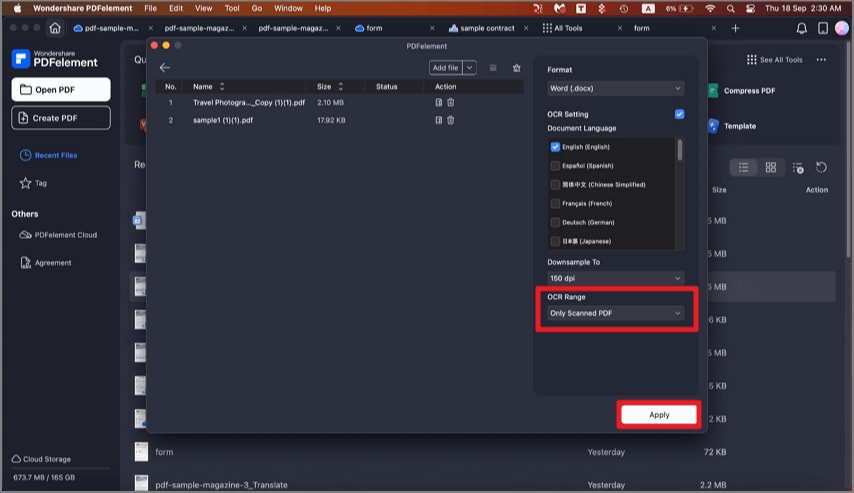The width and height of the screenshot is (854, 493).
Task: Open Wi-Fi status in the menu bar
Action: tap(710, 8)
